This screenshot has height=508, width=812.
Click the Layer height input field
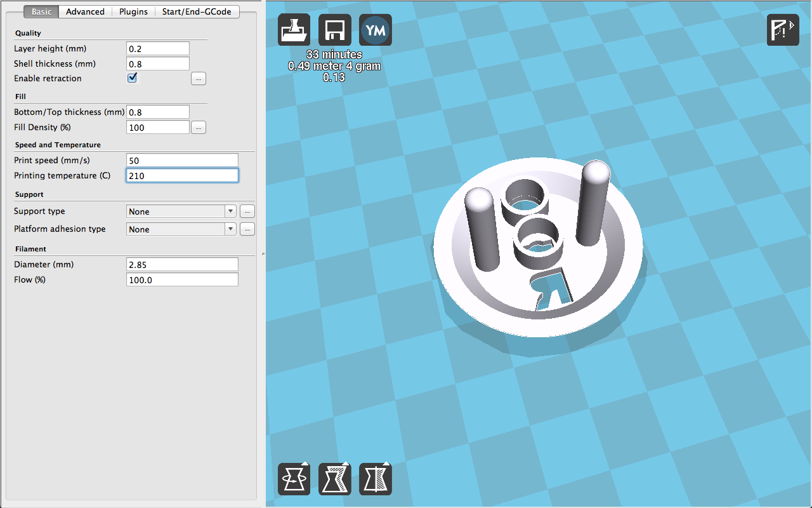tap(158, 49)
